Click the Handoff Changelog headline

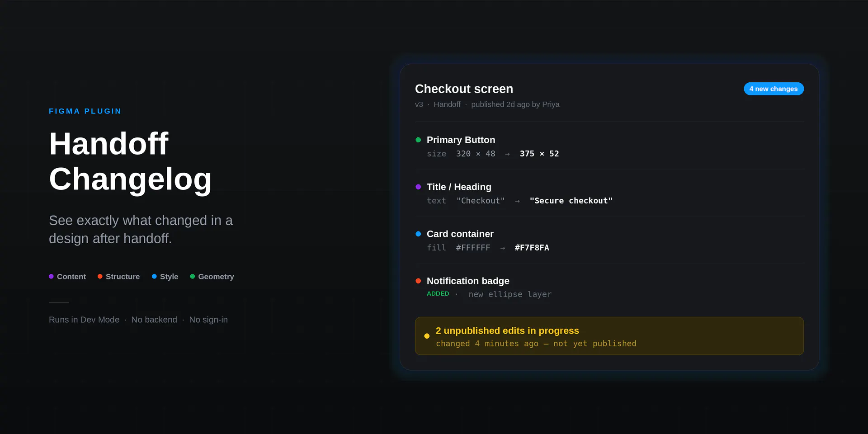click(x=131, y=161)
